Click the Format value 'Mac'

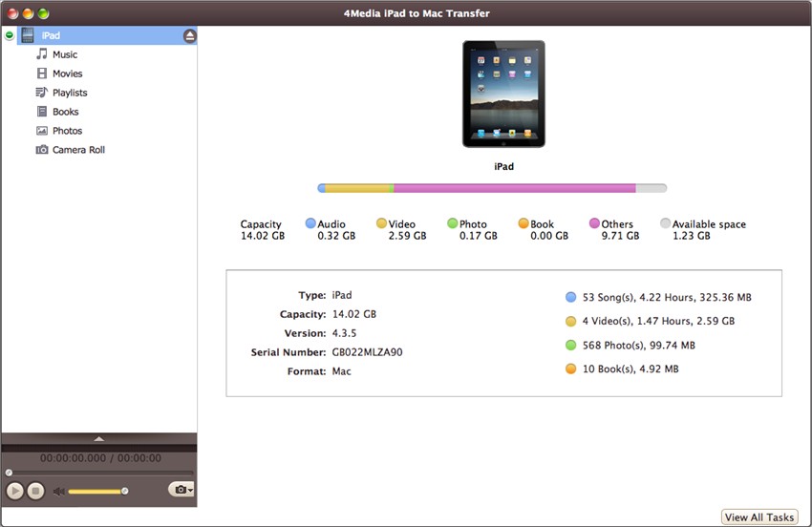click(x=341, y=371)
